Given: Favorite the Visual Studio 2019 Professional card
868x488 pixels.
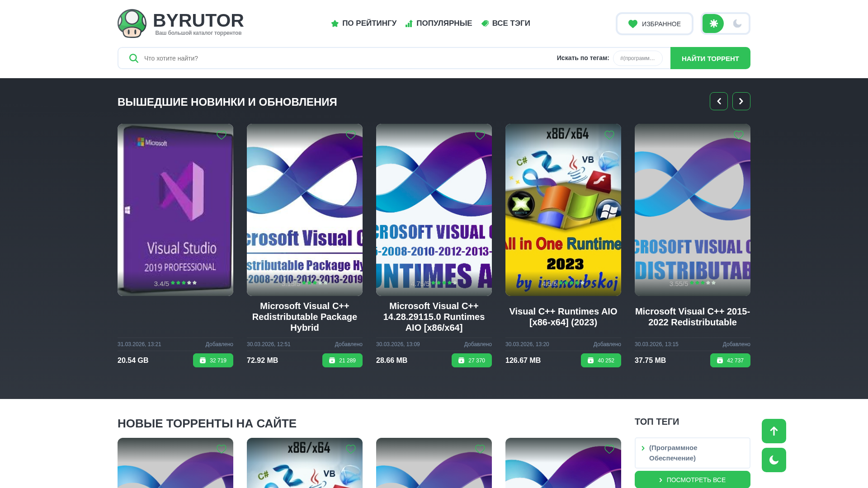Looking at the screenshot, I should pyautogui.click(x=222, y=135).
